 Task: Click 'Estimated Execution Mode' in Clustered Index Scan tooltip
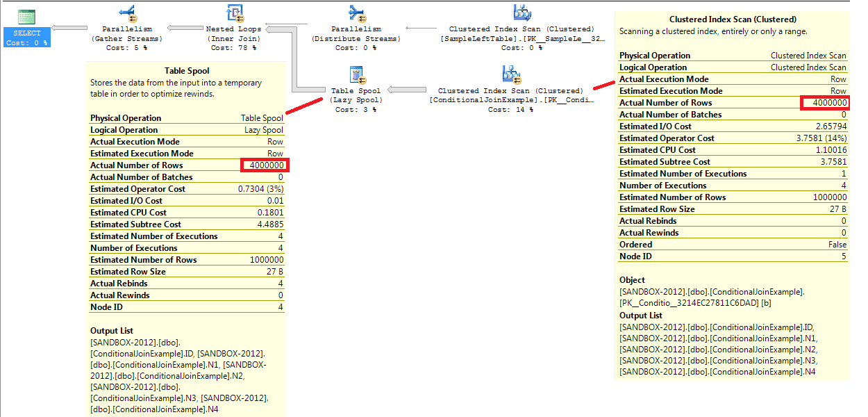click(671, 91)
